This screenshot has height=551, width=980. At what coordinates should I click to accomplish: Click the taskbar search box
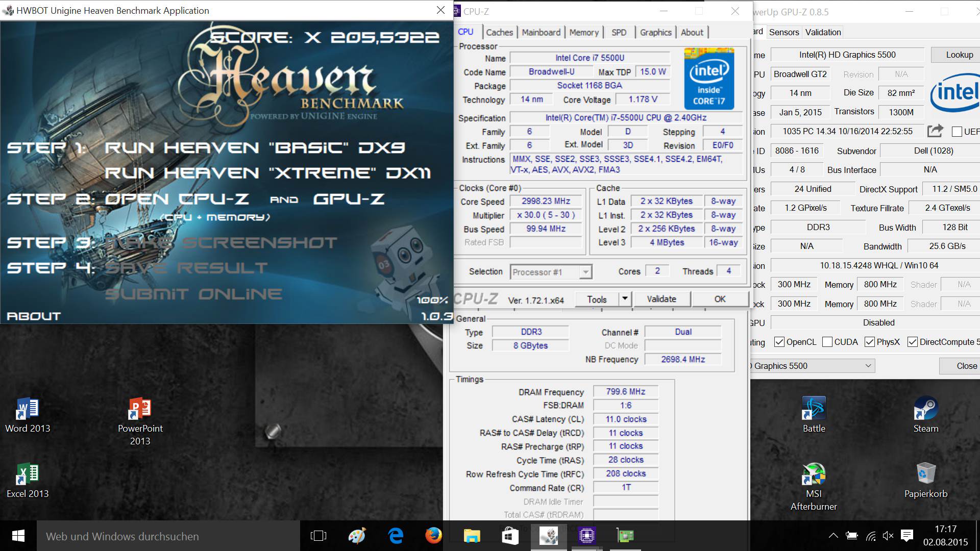(x=168, y=536)
